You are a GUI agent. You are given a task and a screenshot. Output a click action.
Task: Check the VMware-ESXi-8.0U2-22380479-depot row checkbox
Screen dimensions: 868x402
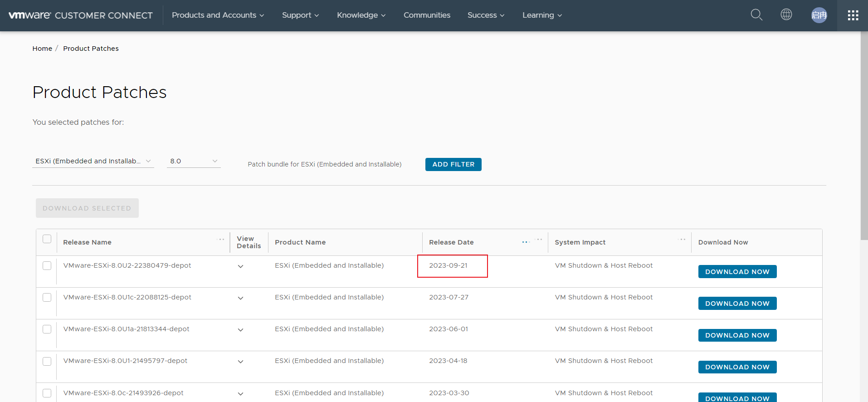coord(47,265)
